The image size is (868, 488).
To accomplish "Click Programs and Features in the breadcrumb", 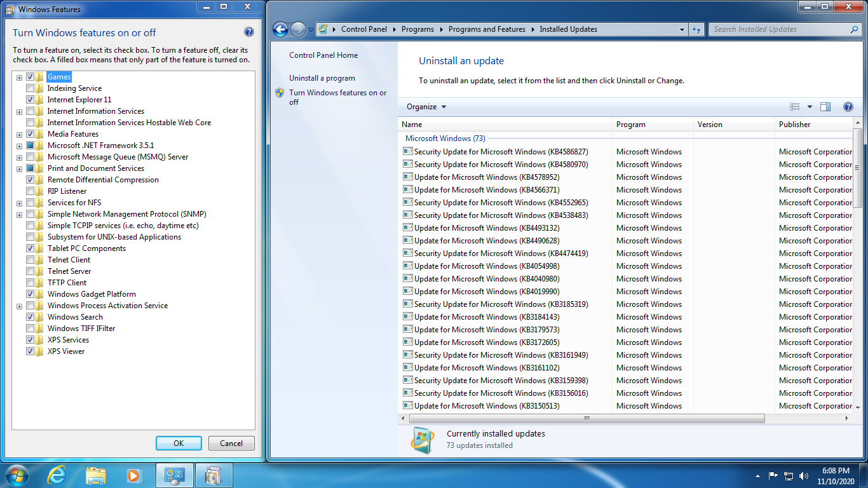I will click(x=487, y=29).
